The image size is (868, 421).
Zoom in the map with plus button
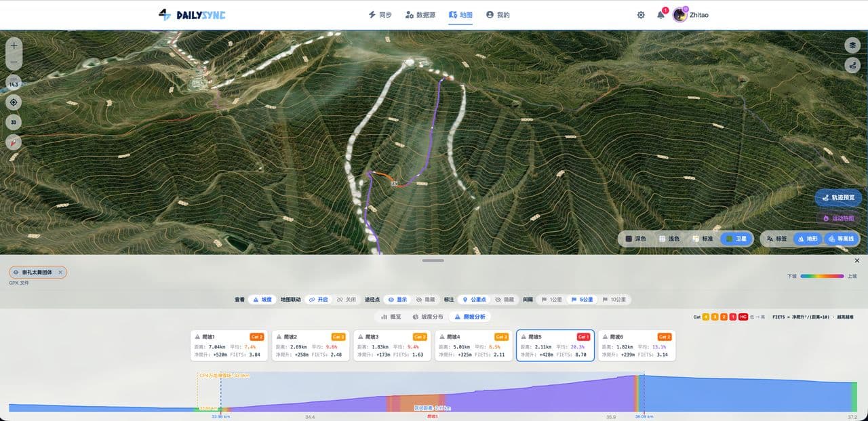[14, 45]
